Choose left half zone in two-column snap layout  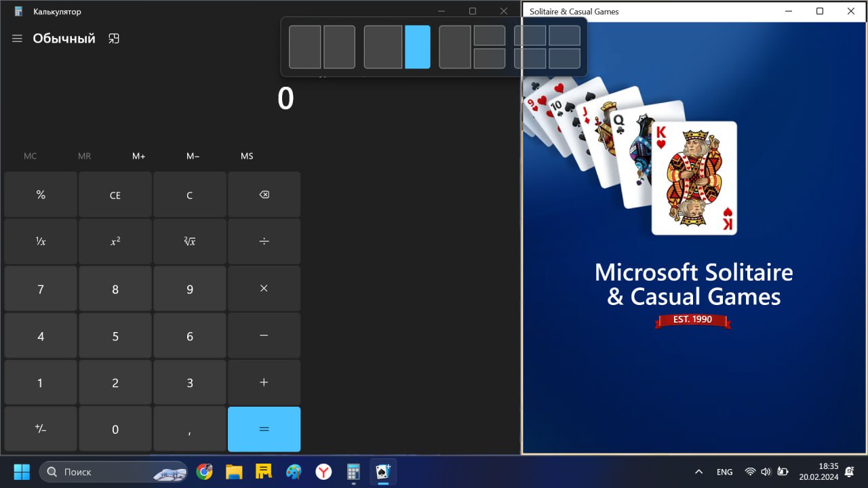304,47
